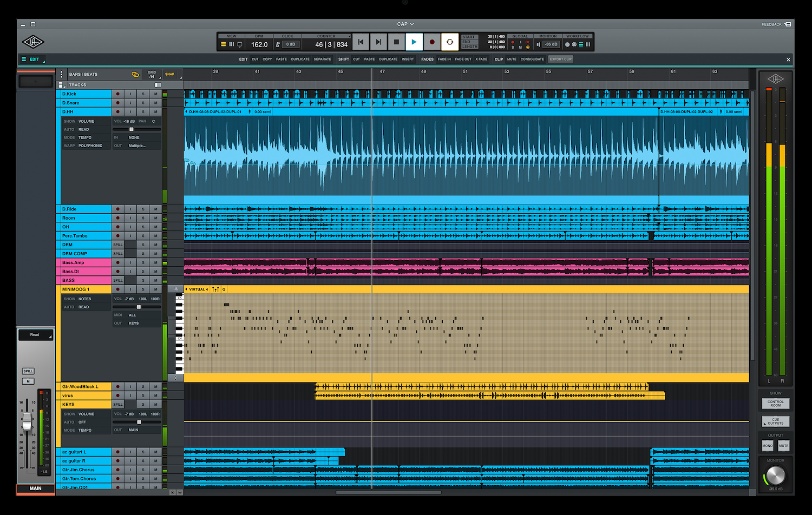
Task: Click the CONTROL ROOM button
Action: 775,404
